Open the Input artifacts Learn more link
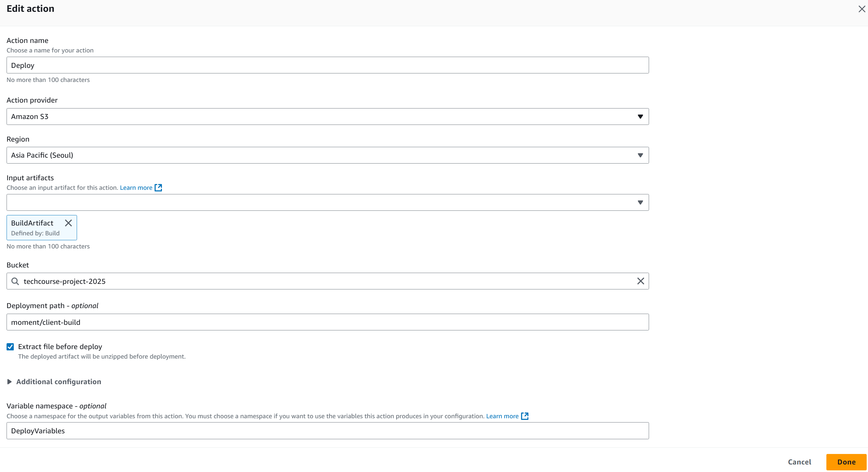The width and height of the screenshot is (868, 472). click(136, 188)
